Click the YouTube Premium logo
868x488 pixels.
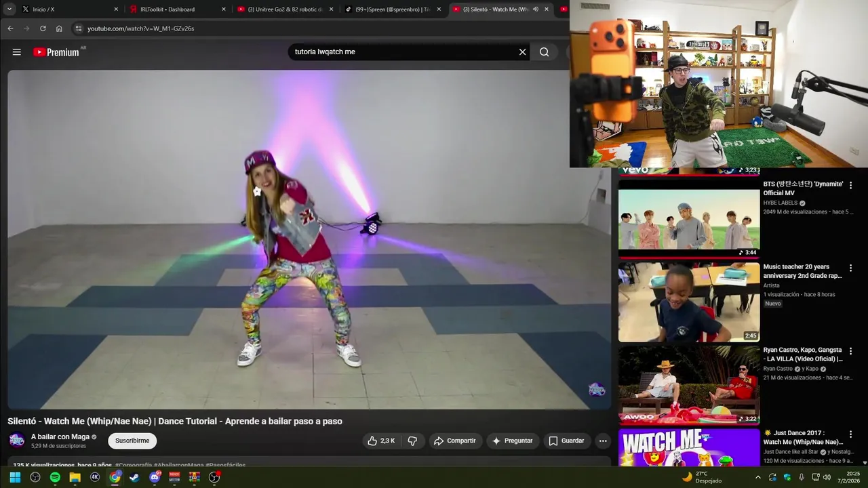coord(56,52)
